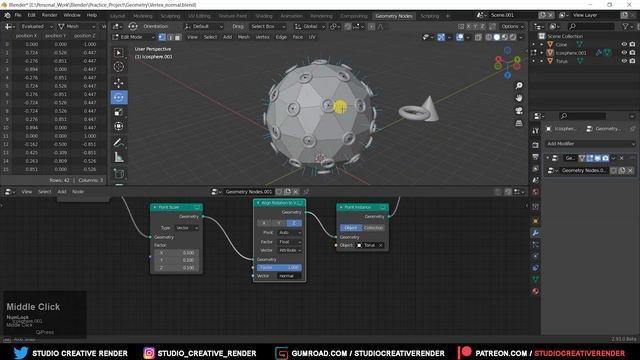Viewport: 640px width, 360px height.
Task: Open the Add Modifier dropdown
Action: click(x=591, y=144)
